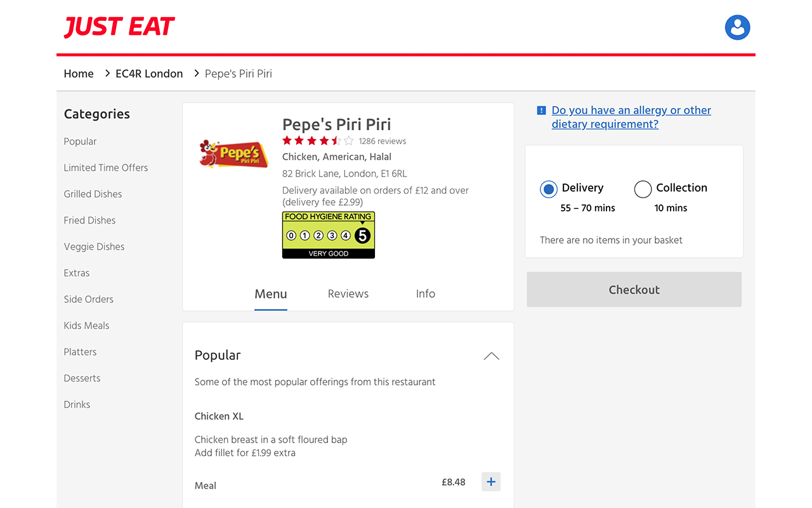The image size is (812, 508).
Task: Click the Checkout button
Action: pyautogui.click(x=634, y=290)
